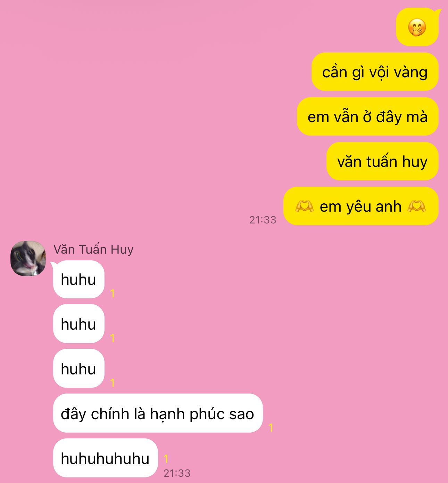
Task: Tap 21:33 timestamp below "huhuhuhuhu"
Action: click(x=177, y=473)
